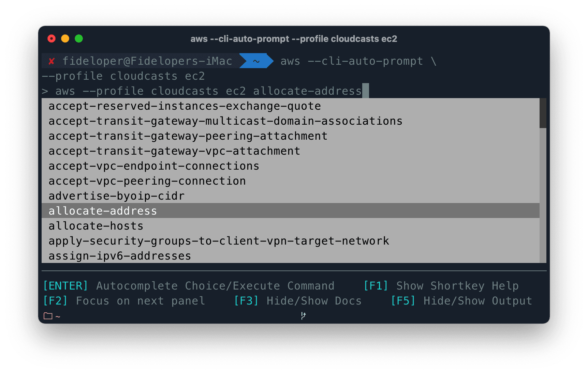Click the window title showing the aws command
588x374 pixels.
[294, 38]
